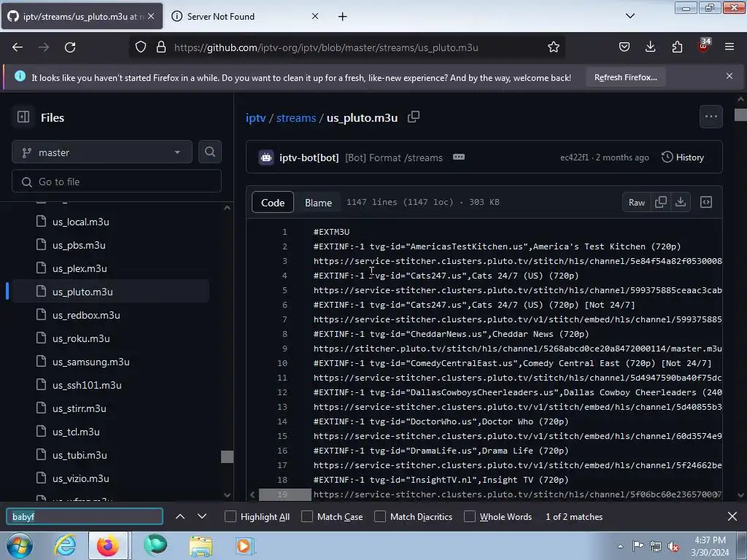747x560 pixels.
Task: Download the raw file icon
Action: click(681, 203)
